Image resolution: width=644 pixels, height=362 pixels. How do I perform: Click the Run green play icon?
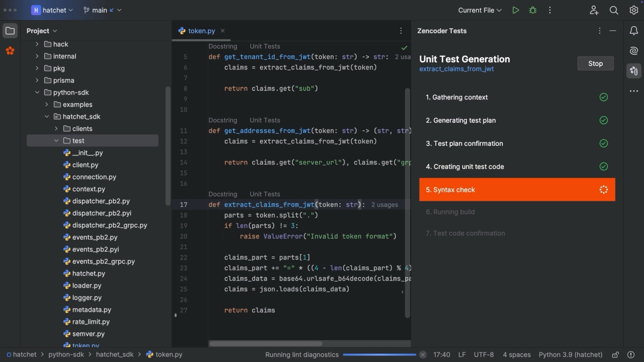[x=516, y=10]
